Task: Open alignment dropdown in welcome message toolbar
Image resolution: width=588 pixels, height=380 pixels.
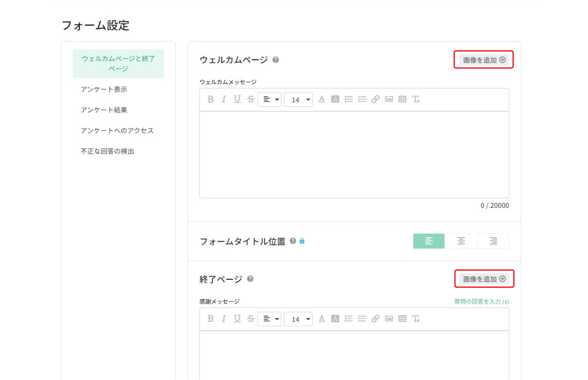Action: (x=269, y=99)
